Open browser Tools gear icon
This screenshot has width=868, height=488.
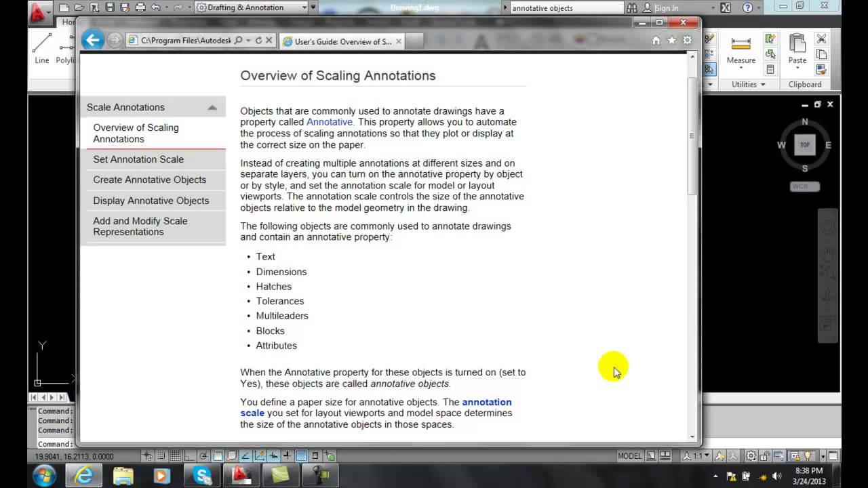[687, 41]
